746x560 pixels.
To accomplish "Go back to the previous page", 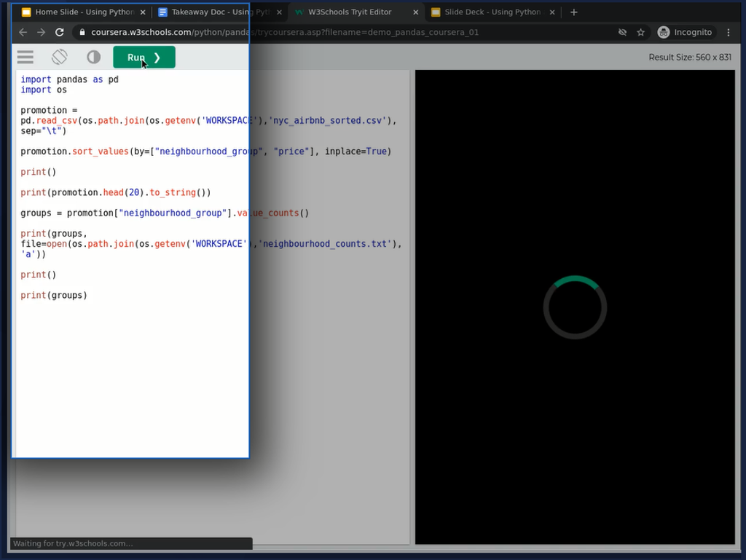I will point(23,32).
